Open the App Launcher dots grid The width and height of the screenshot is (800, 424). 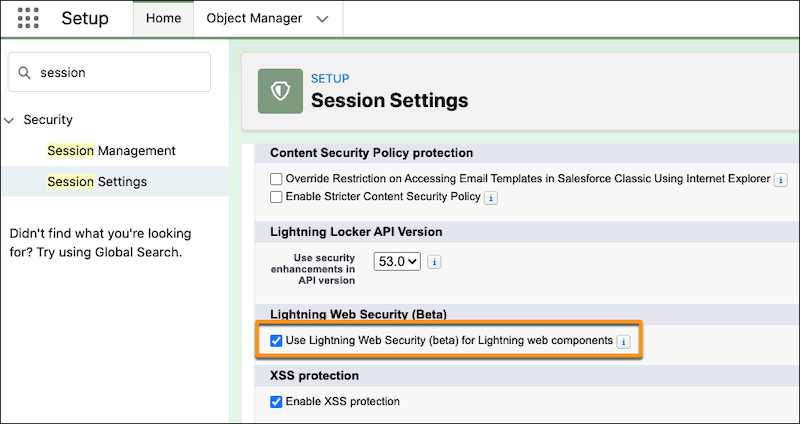pyautogui.click(x=28, y=18)
